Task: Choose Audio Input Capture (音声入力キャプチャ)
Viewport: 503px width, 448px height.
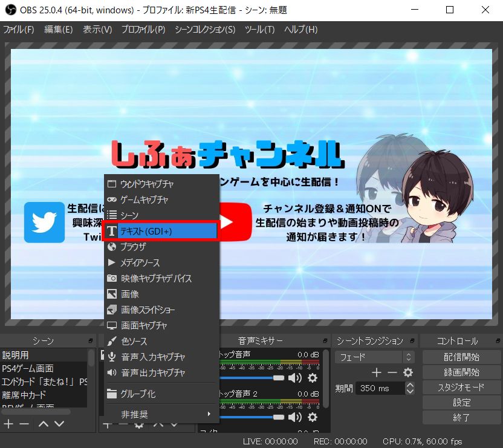Action: 161,357
